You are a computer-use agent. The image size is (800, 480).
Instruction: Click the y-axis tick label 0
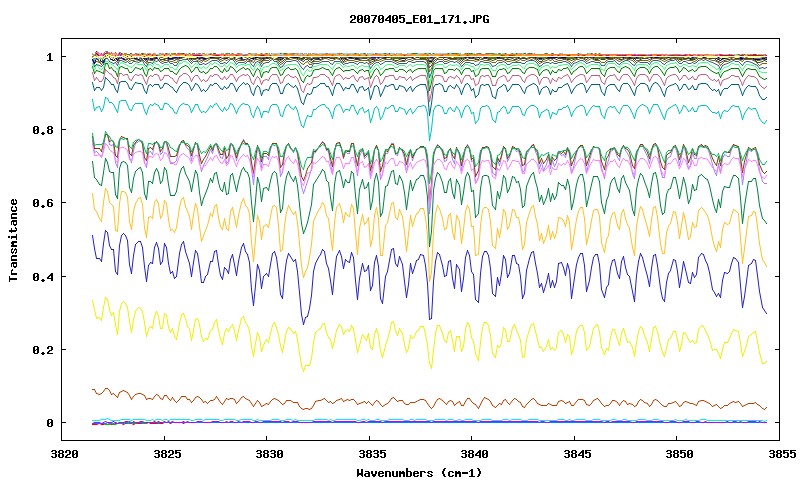tap(49, 423)
